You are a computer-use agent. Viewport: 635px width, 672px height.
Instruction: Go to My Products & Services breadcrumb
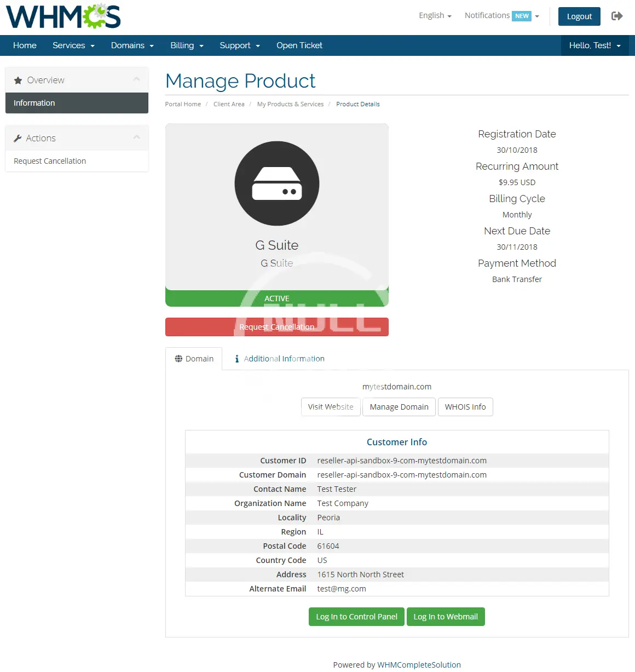tap(290, 104)
